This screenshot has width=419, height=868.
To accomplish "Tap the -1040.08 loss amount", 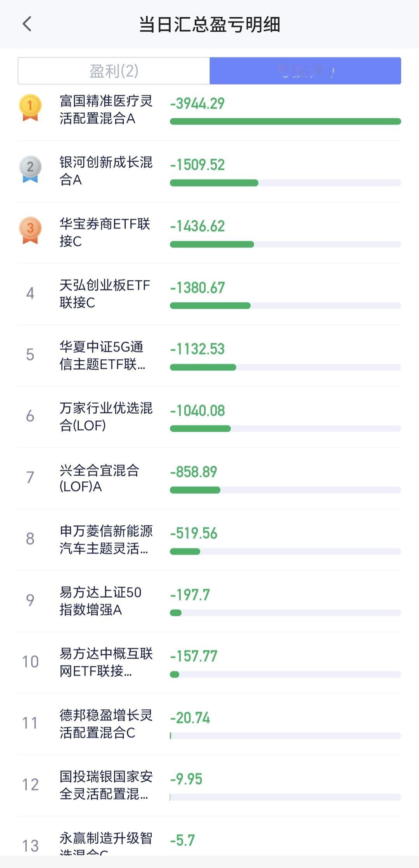I will (197, 410).
